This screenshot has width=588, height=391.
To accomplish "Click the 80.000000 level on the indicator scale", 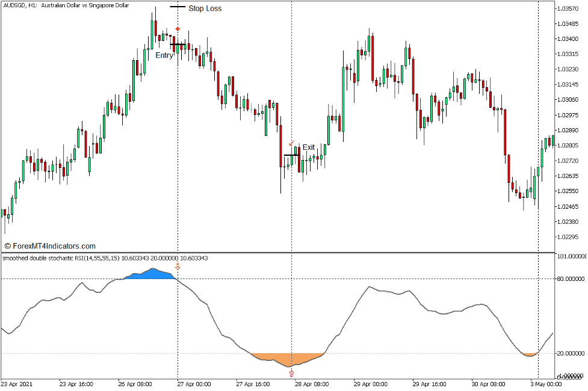I will [x=571, y=279].
